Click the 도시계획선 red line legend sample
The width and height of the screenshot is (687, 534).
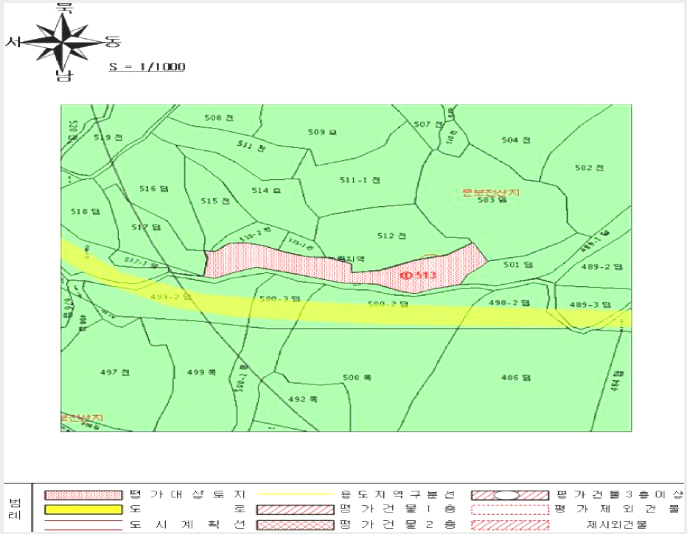coord(83,526)
